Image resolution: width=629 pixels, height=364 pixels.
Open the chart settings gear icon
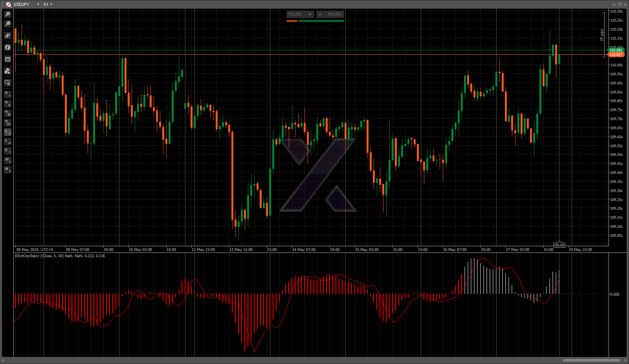tap(7, 82)
